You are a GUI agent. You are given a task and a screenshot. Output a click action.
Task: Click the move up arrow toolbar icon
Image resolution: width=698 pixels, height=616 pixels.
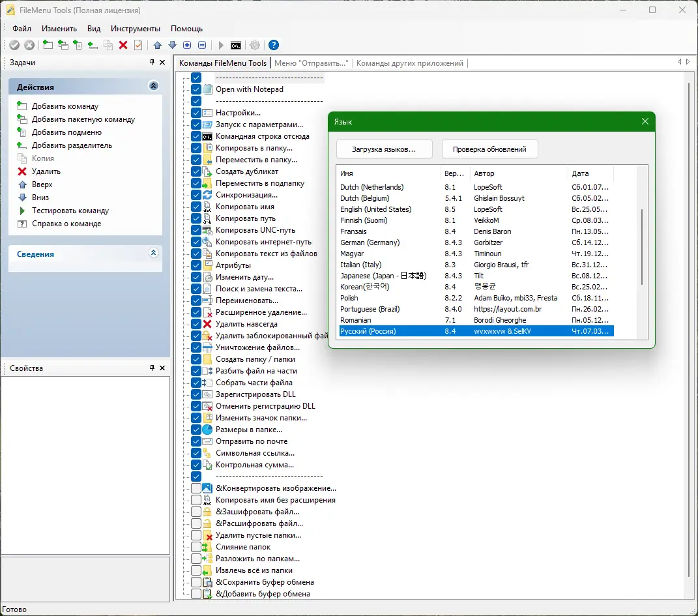click(x=157, y=45)
